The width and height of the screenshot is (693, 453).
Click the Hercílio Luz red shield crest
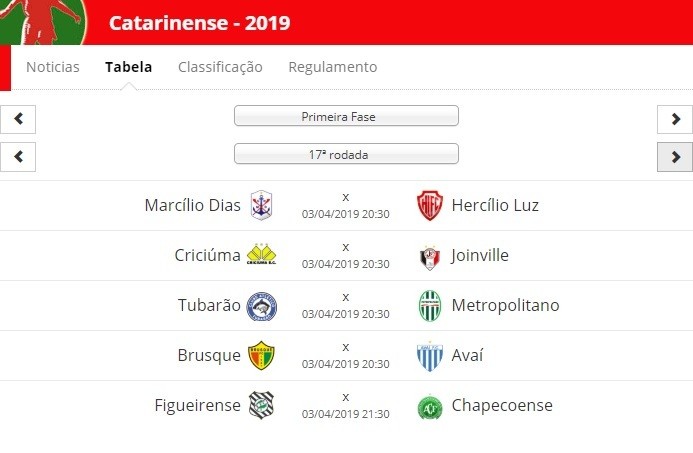coord(430,206)
